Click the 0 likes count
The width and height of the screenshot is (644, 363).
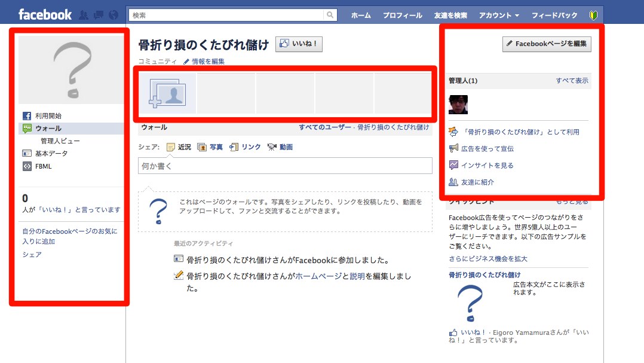point(25,198)
